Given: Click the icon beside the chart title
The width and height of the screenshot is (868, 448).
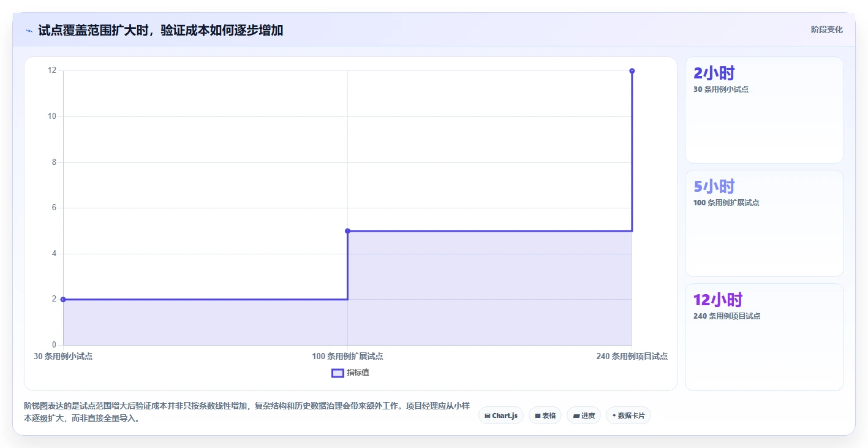Looking at the screenshot, I should click(29, 30).
